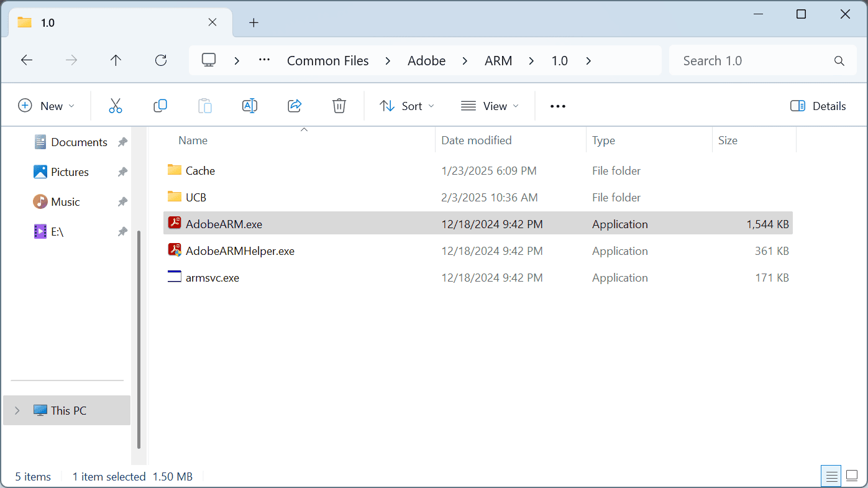Open the New dropdown menu
Screen dimensions: 868x488
(46, 106)
